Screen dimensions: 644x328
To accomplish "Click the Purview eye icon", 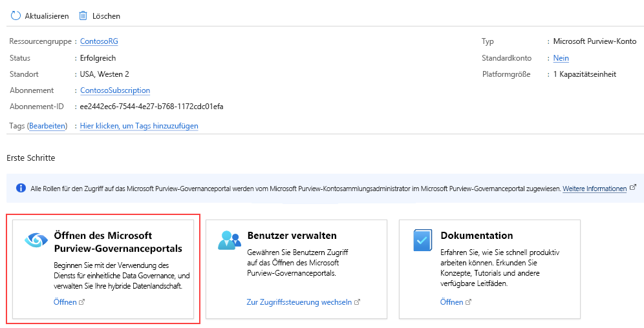I will 36,240.
